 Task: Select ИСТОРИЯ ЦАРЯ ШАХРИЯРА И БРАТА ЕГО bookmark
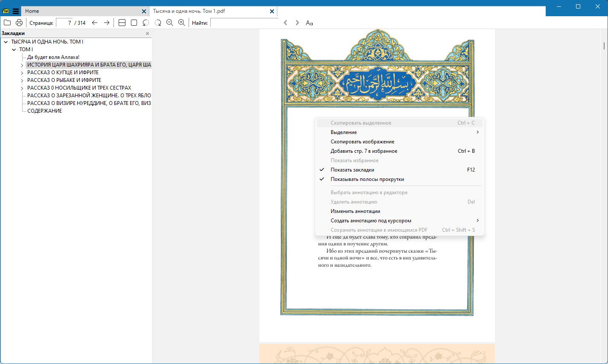[x=89, y=65]
